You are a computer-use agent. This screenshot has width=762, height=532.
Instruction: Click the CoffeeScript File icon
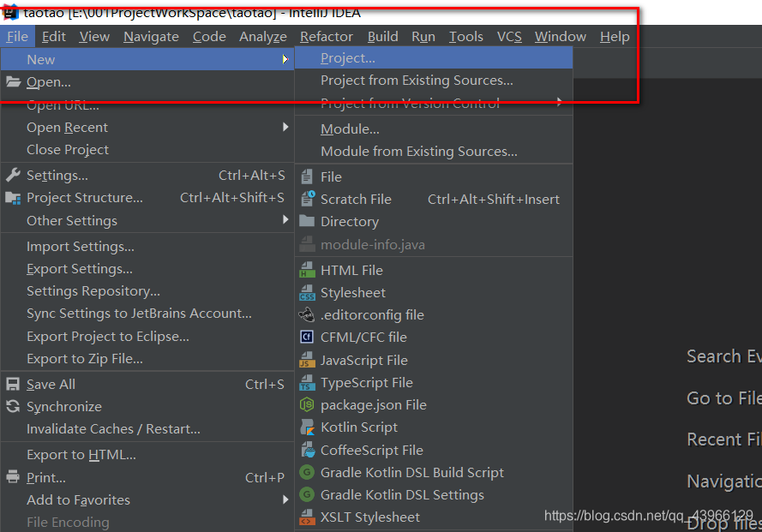[x=308, y=450]
